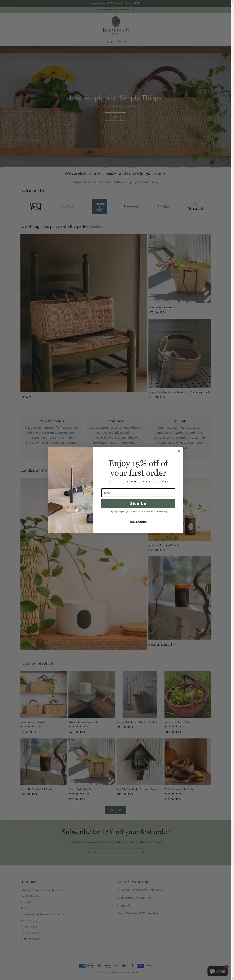This screenshot has height=980, width=234.
Task: Click View all featured products
Action: [x=115, y=810]
